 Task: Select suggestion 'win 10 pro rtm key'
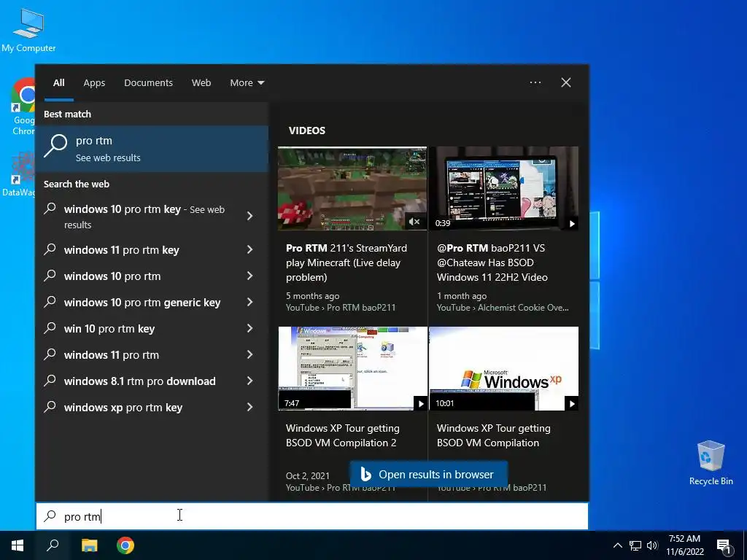(109, 329)
